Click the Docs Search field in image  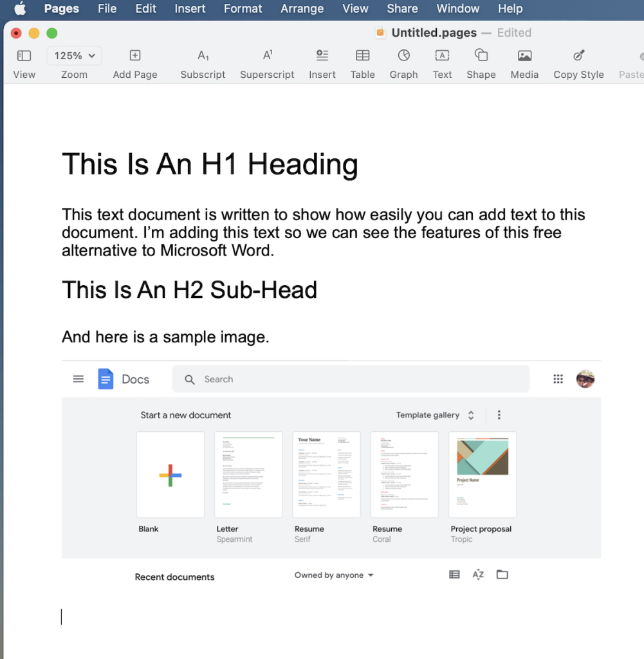351,379
